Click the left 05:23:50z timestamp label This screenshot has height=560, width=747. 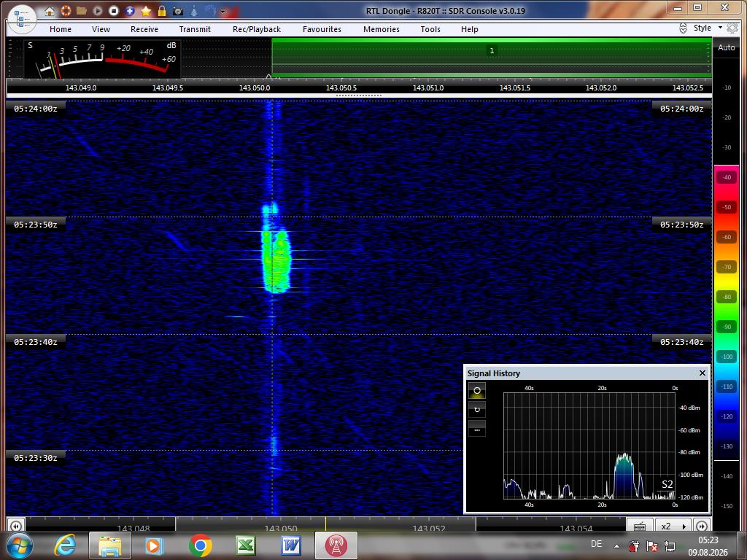point(35,225)
